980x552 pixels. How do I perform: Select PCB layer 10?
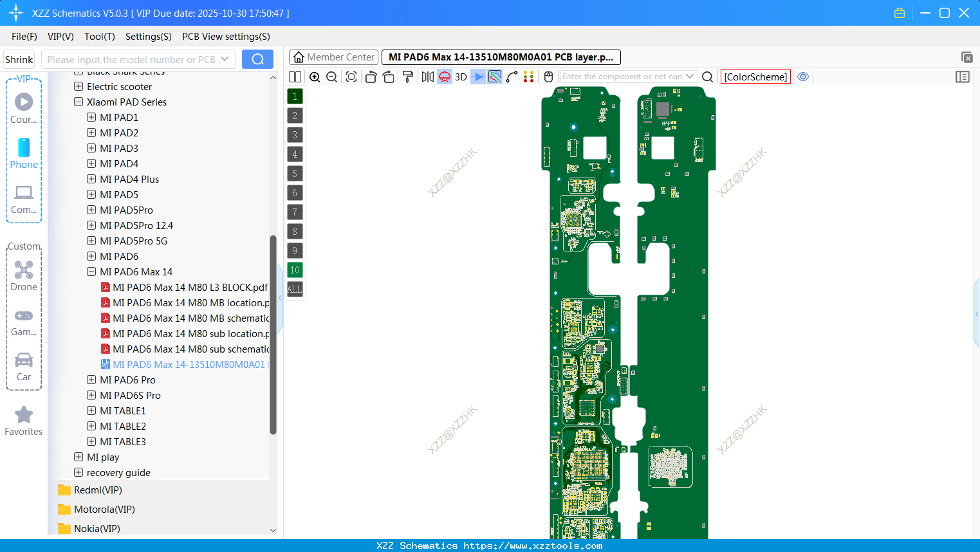(295, 270)
